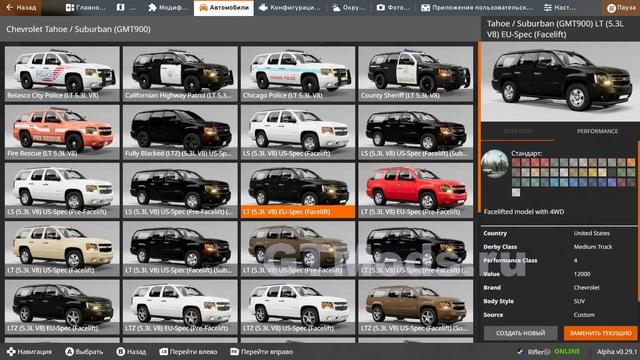Pick the orange swatch ending first row

pyautogui.click(x=631, y=162)
